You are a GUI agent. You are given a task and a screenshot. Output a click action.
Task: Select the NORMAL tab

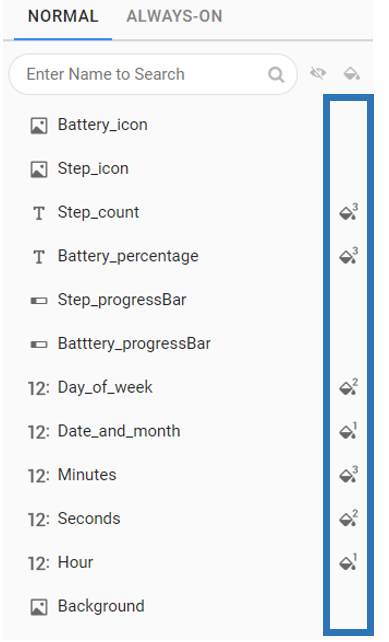(63, 16)
